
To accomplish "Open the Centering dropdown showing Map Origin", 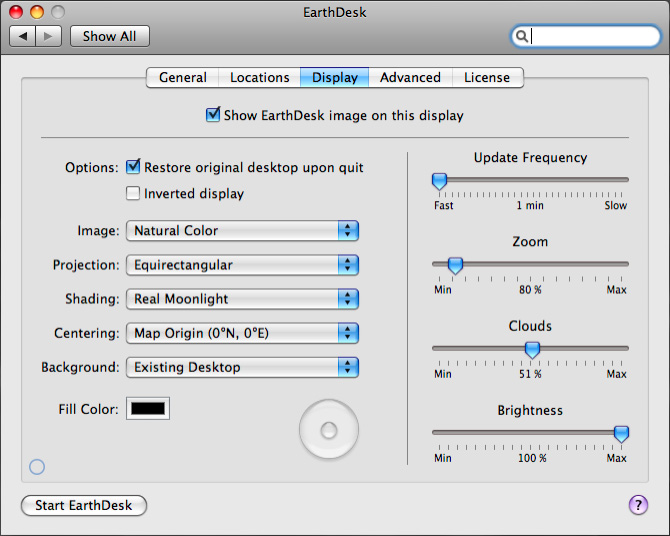I will click(x=242, y=333).
